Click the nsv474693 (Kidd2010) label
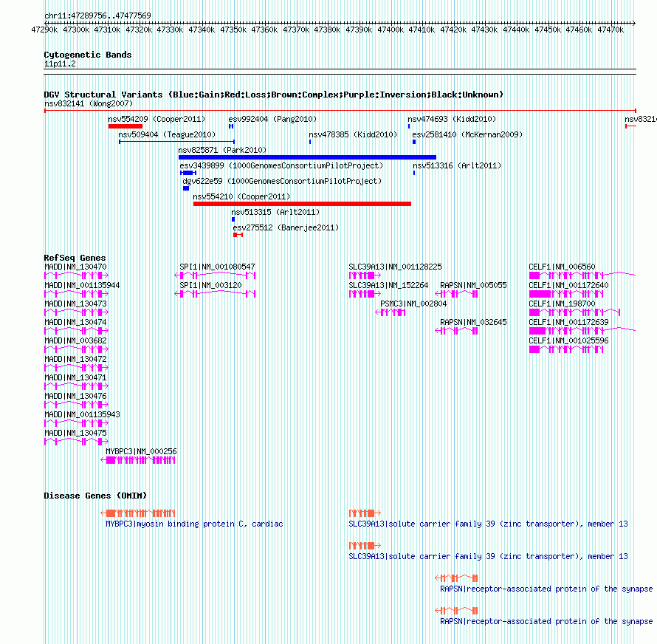Viewport: 657px width, 644px height. 452,119
